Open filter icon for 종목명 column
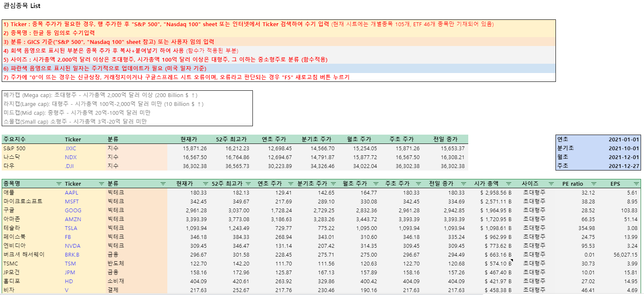 coord(59,184)
